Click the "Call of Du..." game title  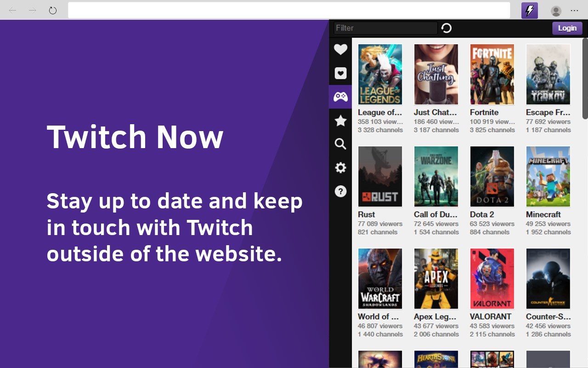tap(435, 214)
